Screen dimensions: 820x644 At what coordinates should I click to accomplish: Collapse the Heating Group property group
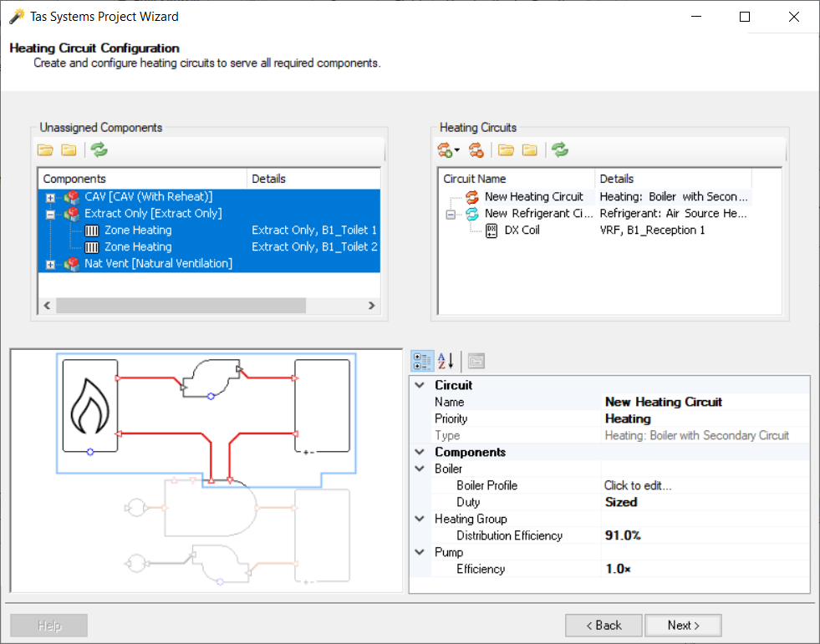[420, 519]
